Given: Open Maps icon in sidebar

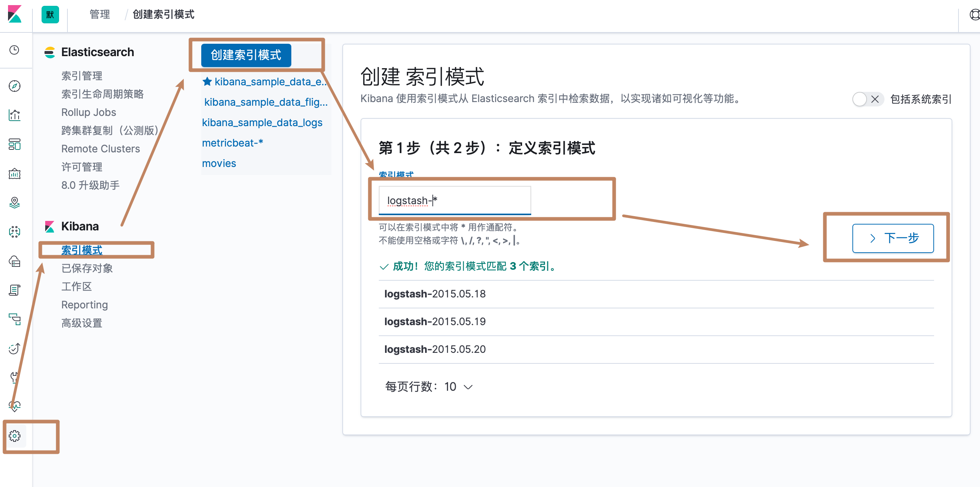Looking at the screenshot, I should (15, 202).
